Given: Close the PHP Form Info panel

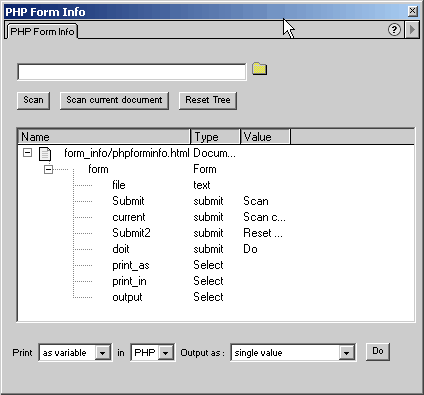Looking at the screenshot, I should click(x=413, y=11).
